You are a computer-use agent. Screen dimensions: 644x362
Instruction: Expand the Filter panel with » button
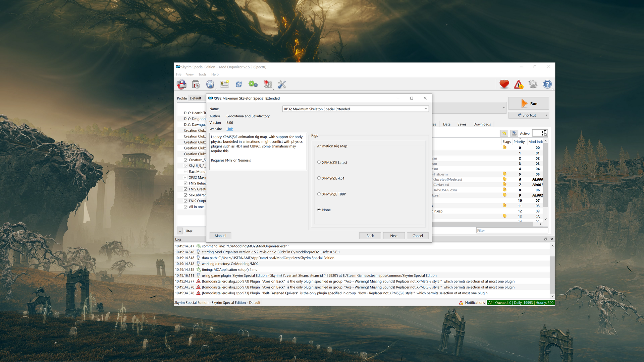[180, 231]
